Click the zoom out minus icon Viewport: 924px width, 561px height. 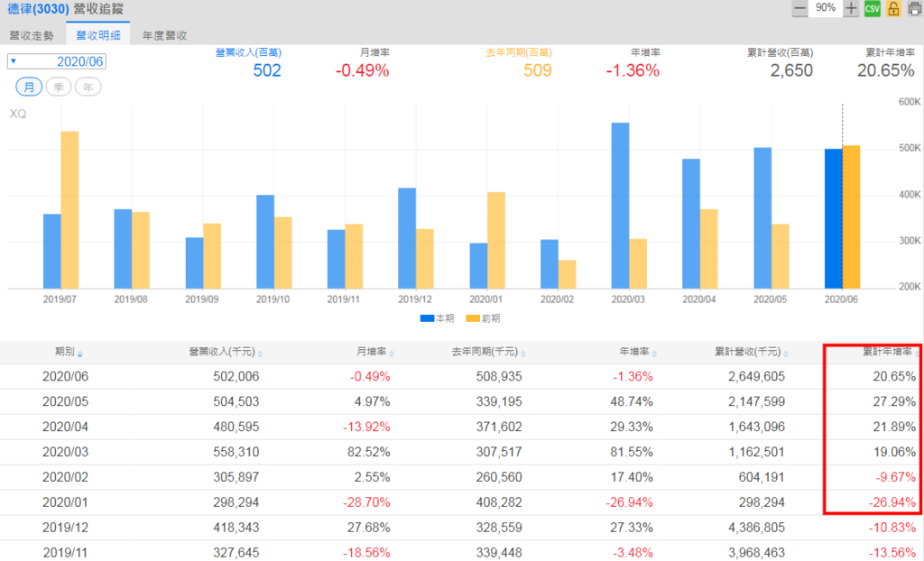click(x=799, y=8)
